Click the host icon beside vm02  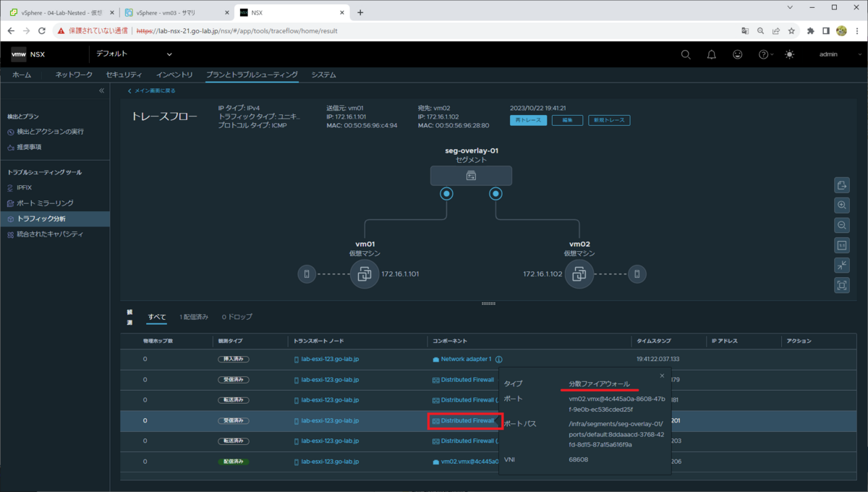pyautogui.click(x=637, y=274)
